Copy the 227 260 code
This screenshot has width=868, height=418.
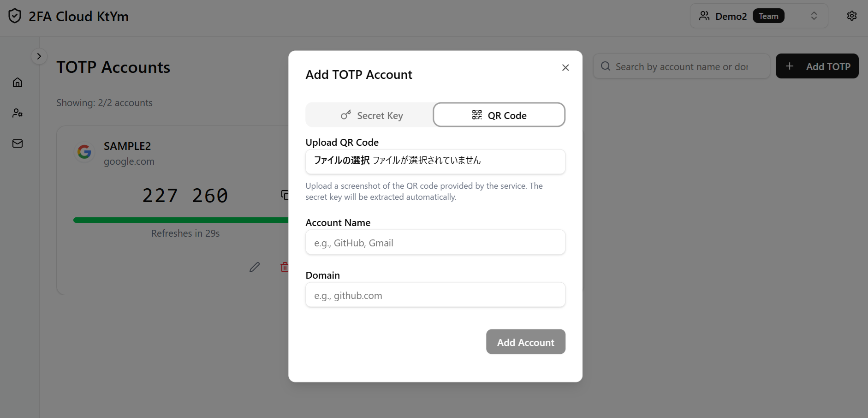pos(285,195)
